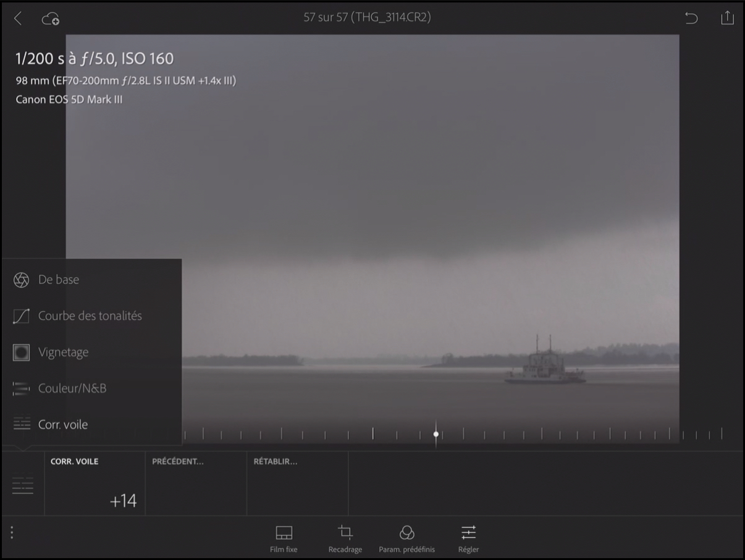Tap the Canon EOS 5D Mark III text
The width and height of the screenshot is (745, 560).
click(x=69, y=99)
